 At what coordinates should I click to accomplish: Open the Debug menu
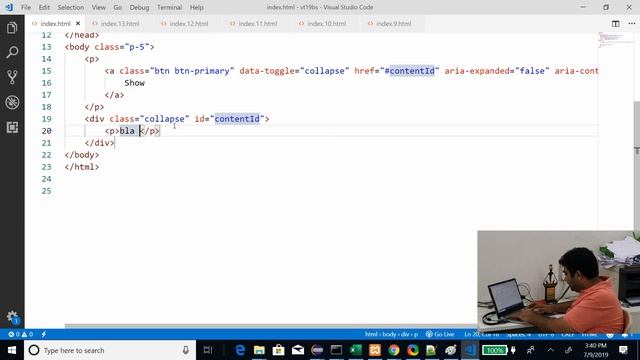[139, 7]
